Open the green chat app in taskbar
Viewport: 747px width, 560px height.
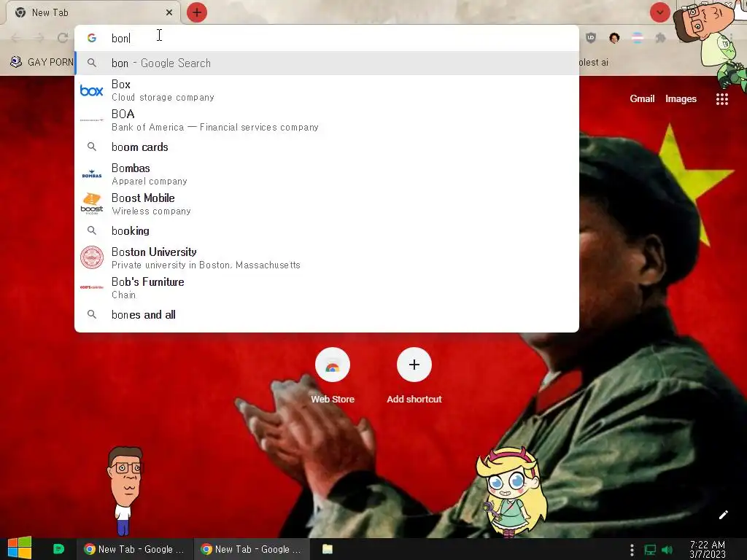(58, 549)
